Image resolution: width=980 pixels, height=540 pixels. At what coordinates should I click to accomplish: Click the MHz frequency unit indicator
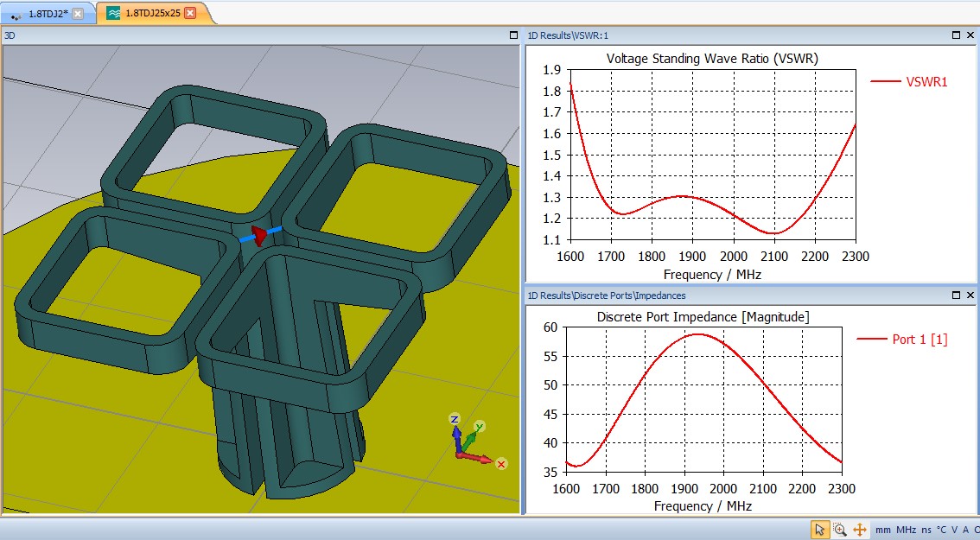tap(906, 530)
